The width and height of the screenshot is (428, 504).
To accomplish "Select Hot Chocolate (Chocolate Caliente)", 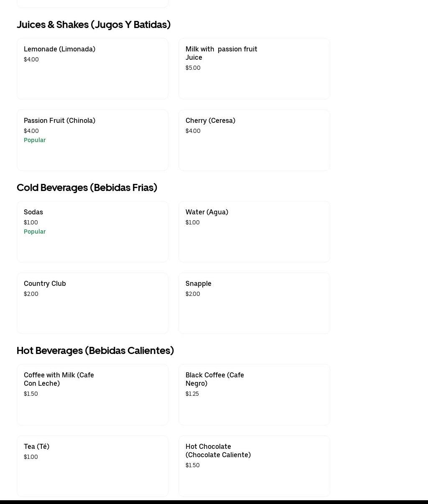I will tap(254, 466).
